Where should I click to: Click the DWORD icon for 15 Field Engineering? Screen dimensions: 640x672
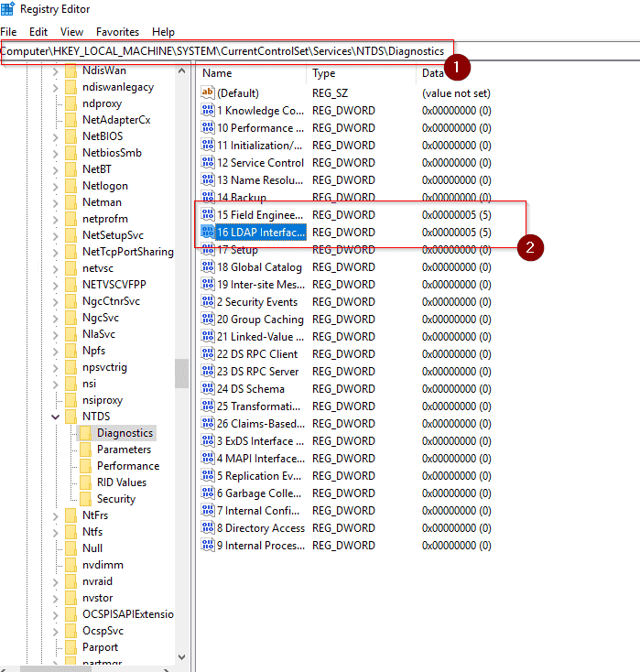pyautogui.click(x=207, y=215)
